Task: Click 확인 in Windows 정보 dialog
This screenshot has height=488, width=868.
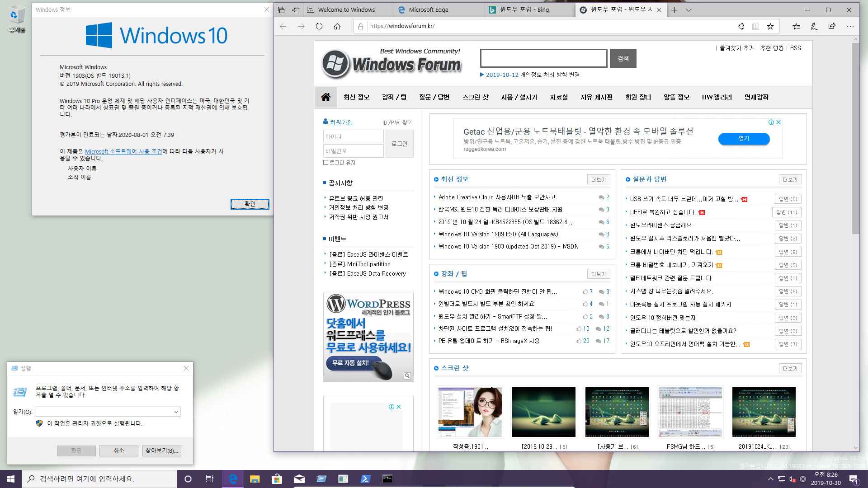Action: pyautogui.click(x=250, y=204)
